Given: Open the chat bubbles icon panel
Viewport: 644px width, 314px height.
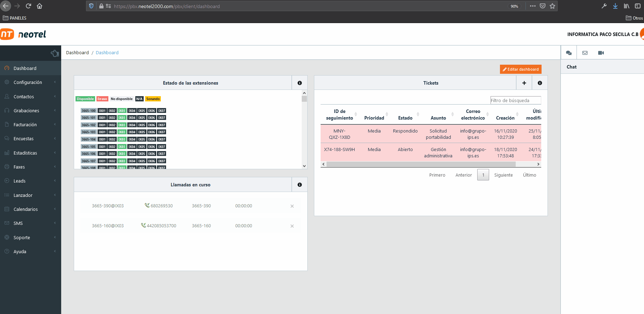Looking at the screenshot, I should [x=569, y=53].
